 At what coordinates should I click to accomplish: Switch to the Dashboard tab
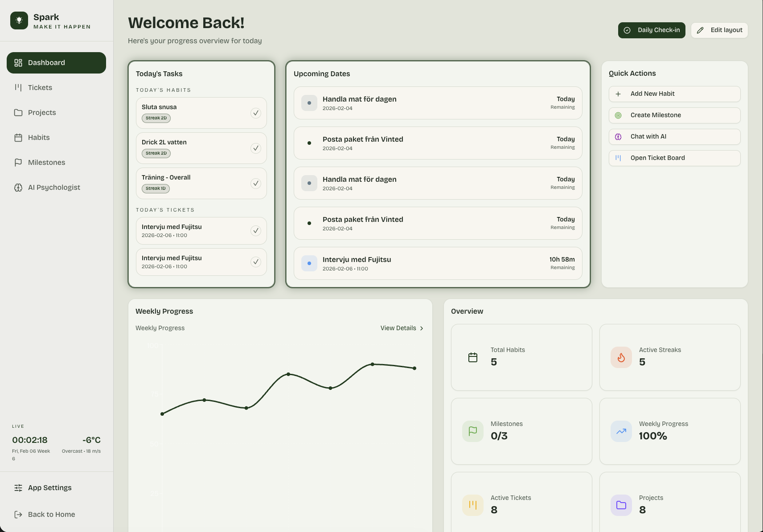(x=46, y=62)
